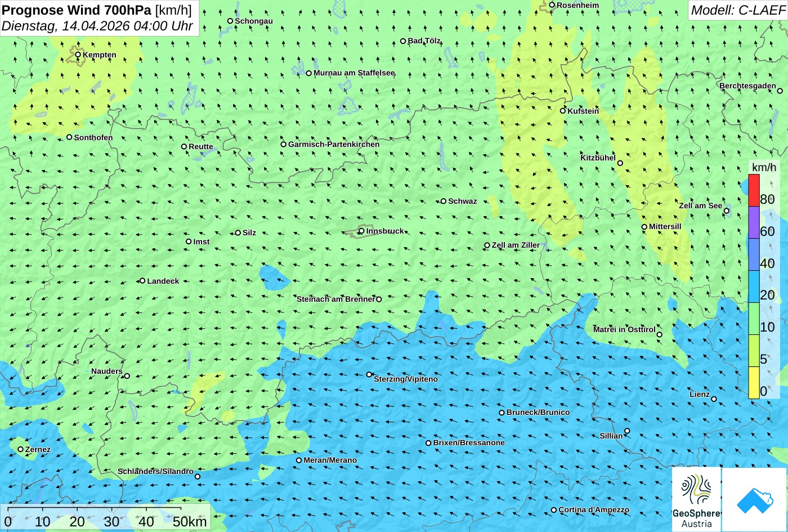Click the yellow 0 km/h legend color

[754, 382]
